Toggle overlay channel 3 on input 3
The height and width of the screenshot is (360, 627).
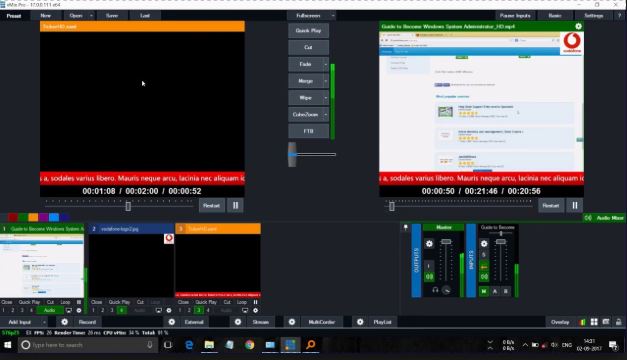198,310
